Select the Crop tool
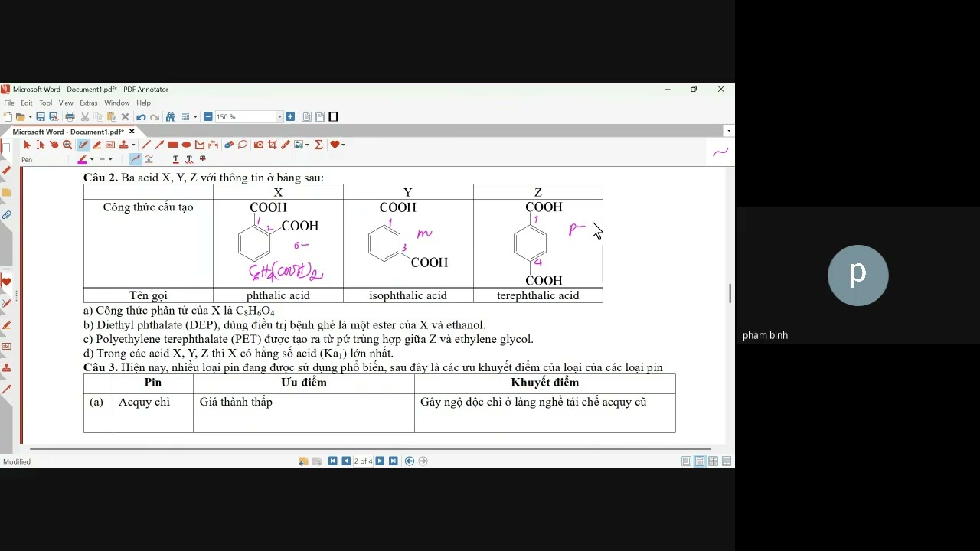The height and width of the screenshot is (551, 980). pyautogui.click(x=272, y=145)
